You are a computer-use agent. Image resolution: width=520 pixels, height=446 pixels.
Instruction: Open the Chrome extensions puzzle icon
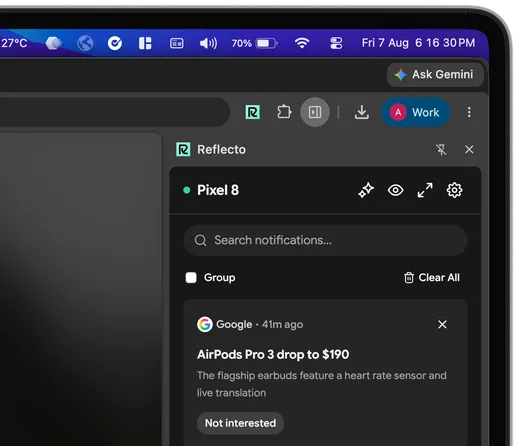pos(284,112)
